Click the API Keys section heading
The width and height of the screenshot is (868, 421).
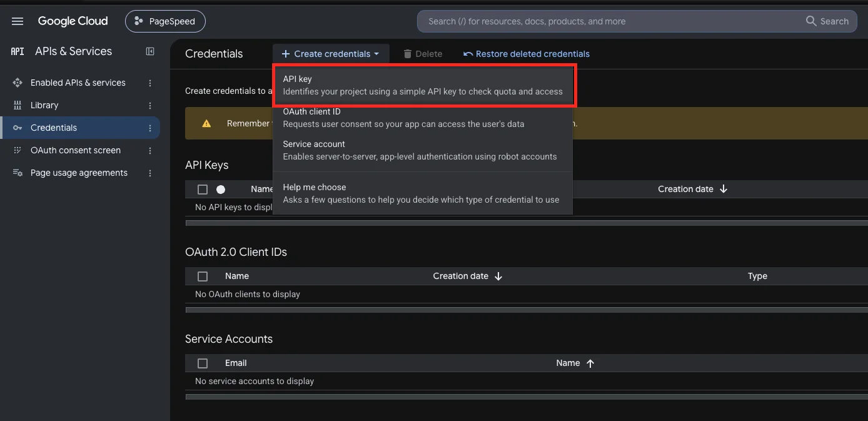pyautogui.click(x=207, y=165)
